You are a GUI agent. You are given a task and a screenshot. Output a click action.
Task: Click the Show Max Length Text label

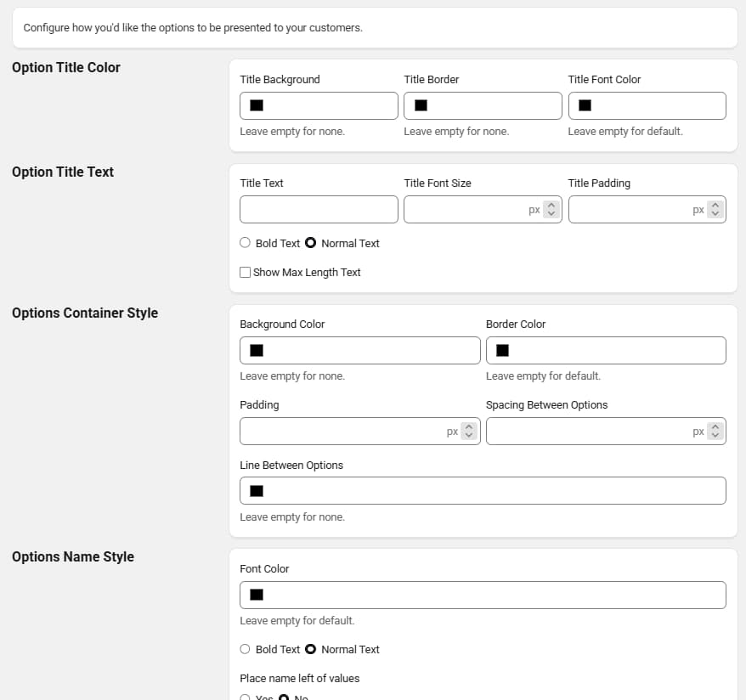pos(307,273)
